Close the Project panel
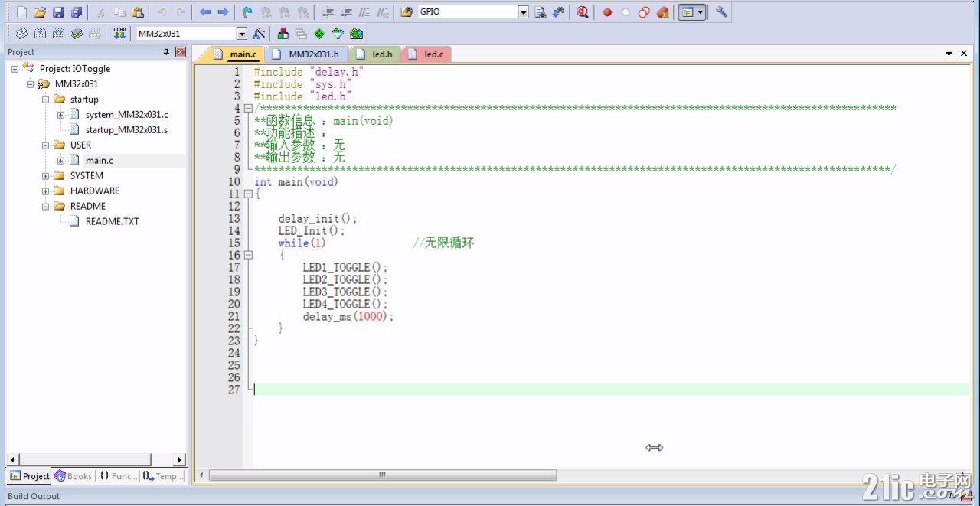 point(181,52)
